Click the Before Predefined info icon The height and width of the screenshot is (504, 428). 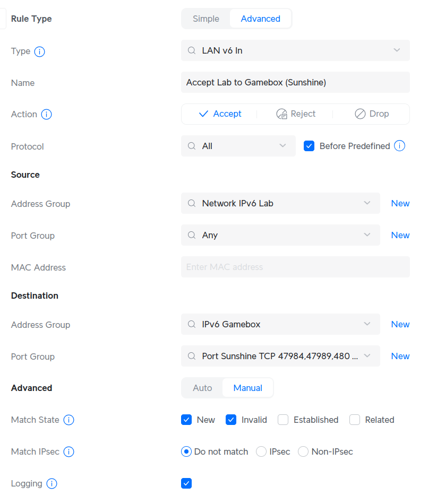point(399,146)
